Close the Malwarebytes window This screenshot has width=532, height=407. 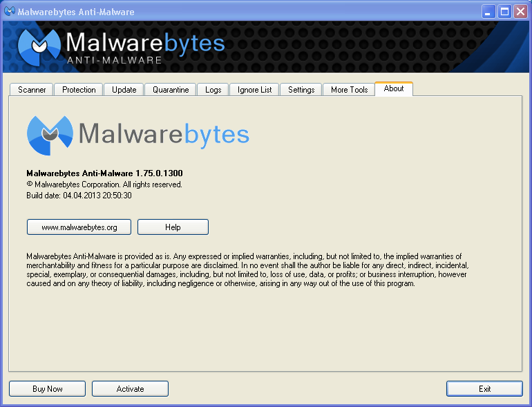point(520,12)
